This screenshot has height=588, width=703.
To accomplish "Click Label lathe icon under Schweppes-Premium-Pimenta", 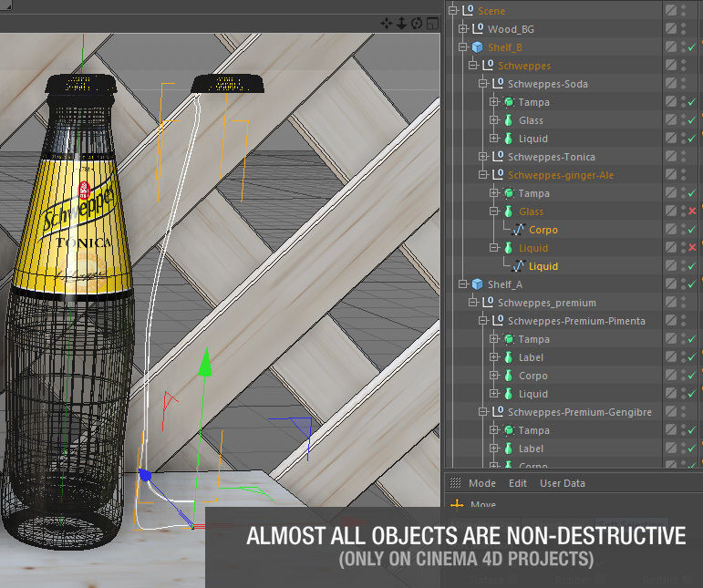I will 509,357.
